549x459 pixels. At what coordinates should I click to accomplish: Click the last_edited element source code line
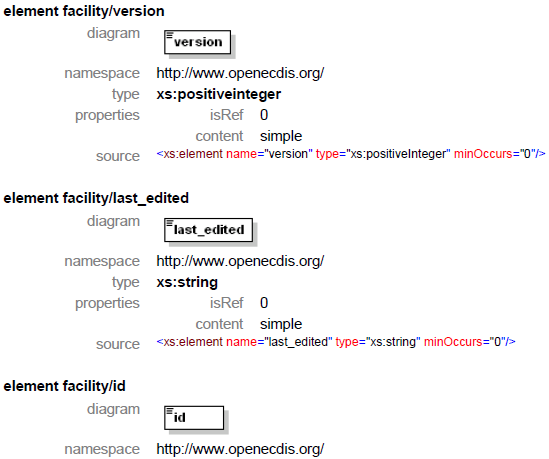coord(336,342)
